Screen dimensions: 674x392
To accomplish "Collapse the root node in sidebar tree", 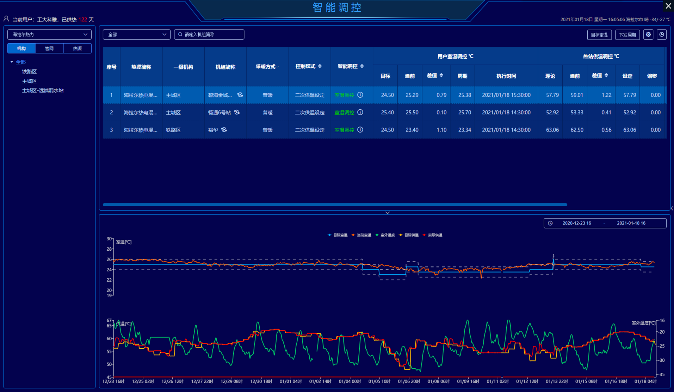I will point(12,62).
